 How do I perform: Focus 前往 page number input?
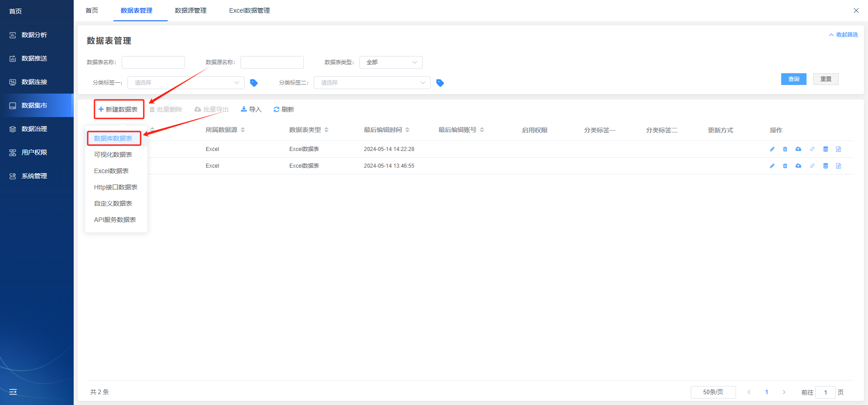click(826, 392)
